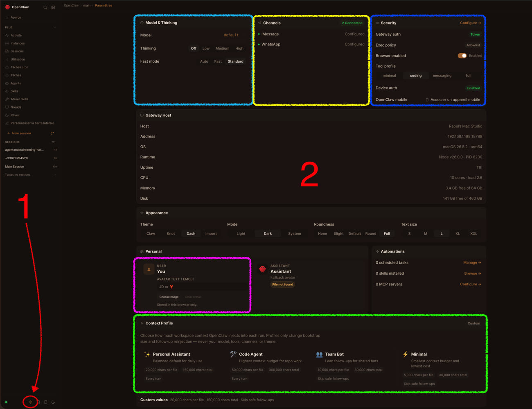Switch appearance mode to Light
This screenshot has width=532, height=409.
coord(241,234)
